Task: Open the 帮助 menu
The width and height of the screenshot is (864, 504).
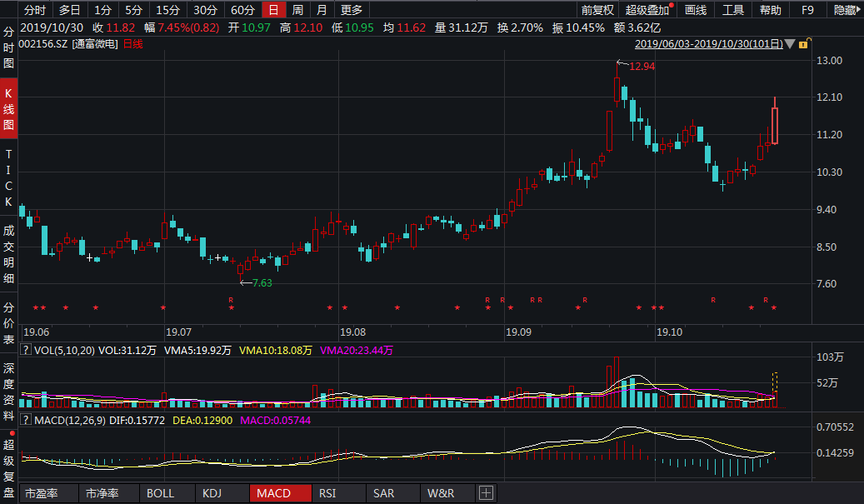Action: pos(771,10)
